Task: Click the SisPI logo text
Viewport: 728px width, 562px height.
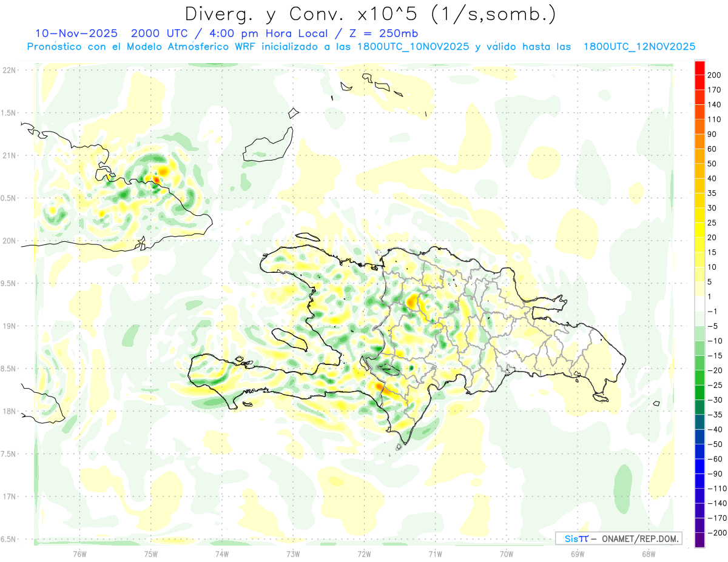Action: tap(576, 538)
